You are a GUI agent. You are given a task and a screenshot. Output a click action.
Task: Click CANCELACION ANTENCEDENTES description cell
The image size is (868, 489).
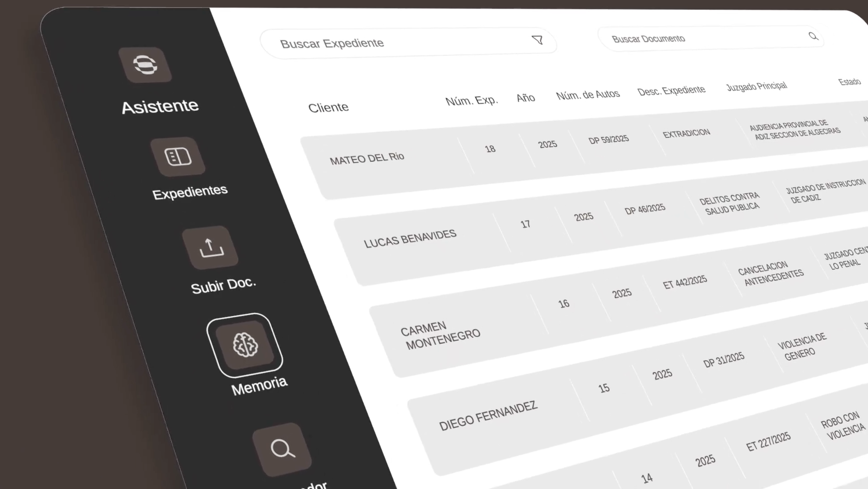click(770, 273)
